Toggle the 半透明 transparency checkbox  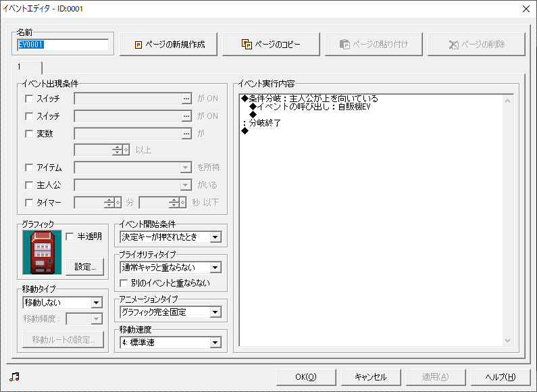[x=70, y=237]
